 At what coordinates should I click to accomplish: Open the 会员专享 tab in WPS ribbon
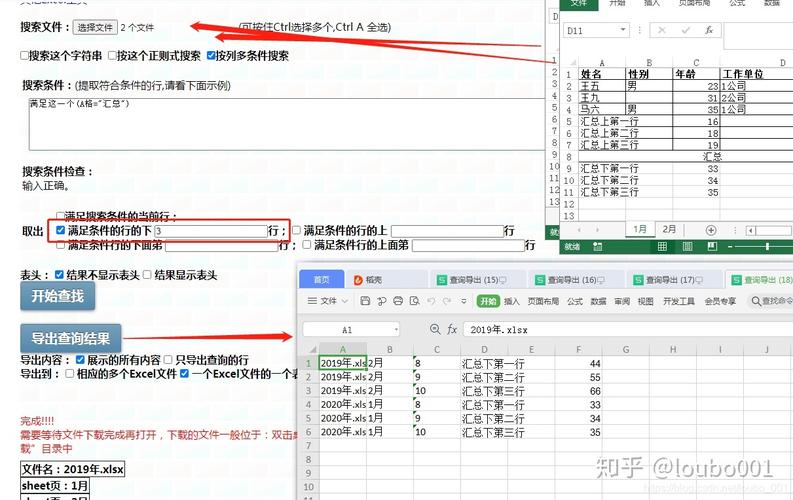pos(720,301)
